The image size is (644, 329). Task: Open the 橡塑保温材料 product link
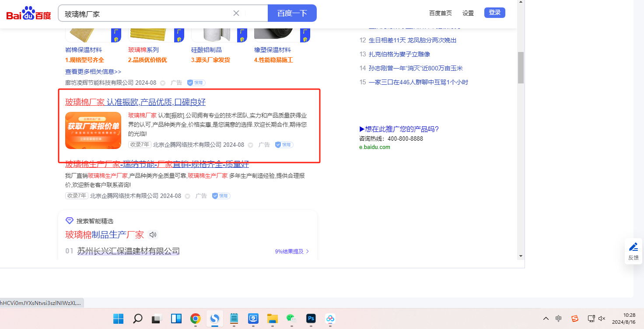(273, 50)
